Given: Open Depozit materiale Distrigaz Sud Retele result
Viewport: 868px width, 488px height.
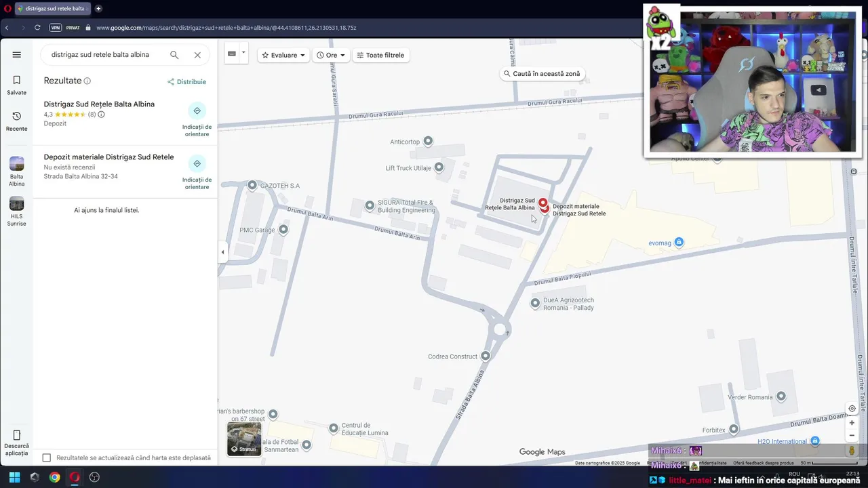Looking at the screenshot, I should [108, 157].
